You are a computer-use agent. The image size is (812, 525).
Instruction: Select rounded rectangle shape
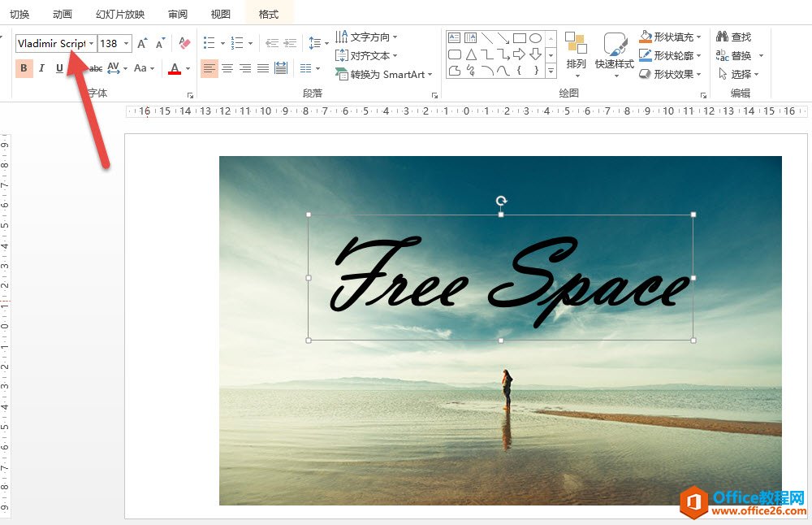[x=454, y=54]
